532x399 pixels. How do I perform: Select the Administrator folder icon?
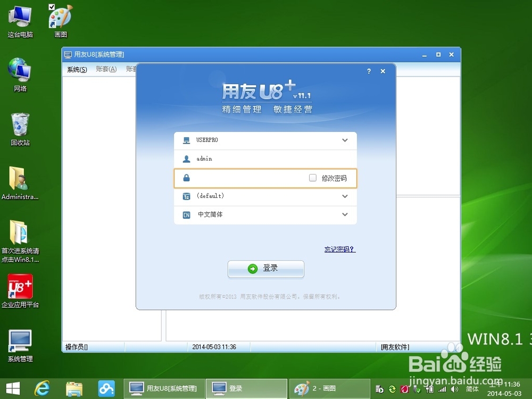(x=20, y=183)
